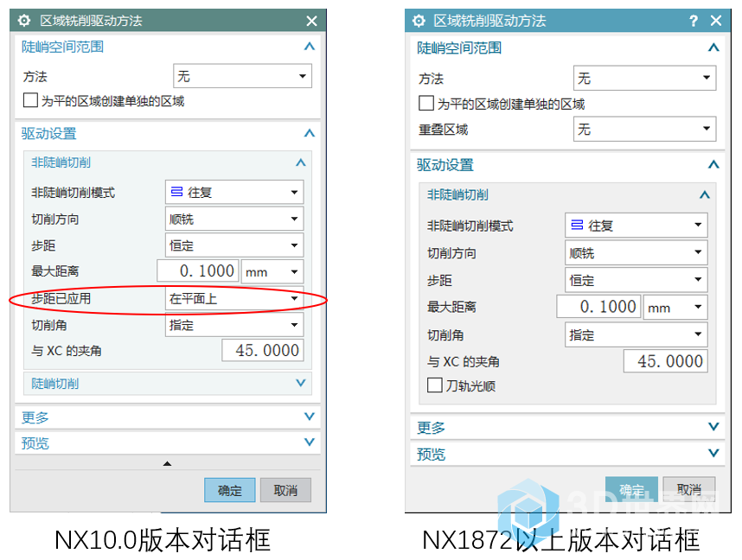Open 步距已应用 dropdown showing 在平面上
742x560 pixels.
click(x=234, y=298)
